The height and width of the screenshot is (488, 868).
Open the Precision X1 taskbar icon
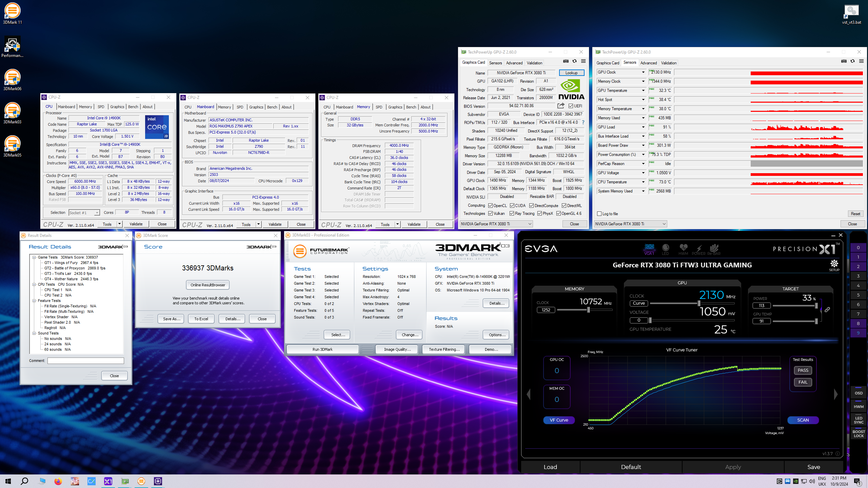(108, 481)
